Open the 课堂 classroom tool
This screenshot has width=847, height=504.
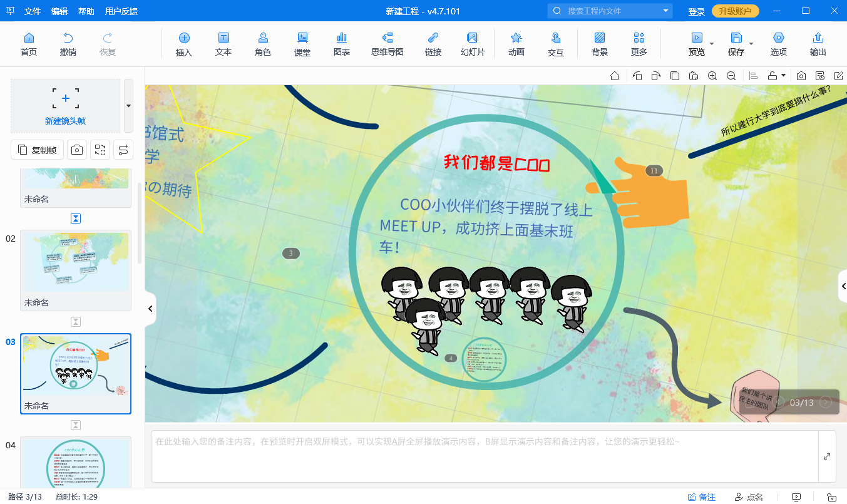(x=302, y=44)
